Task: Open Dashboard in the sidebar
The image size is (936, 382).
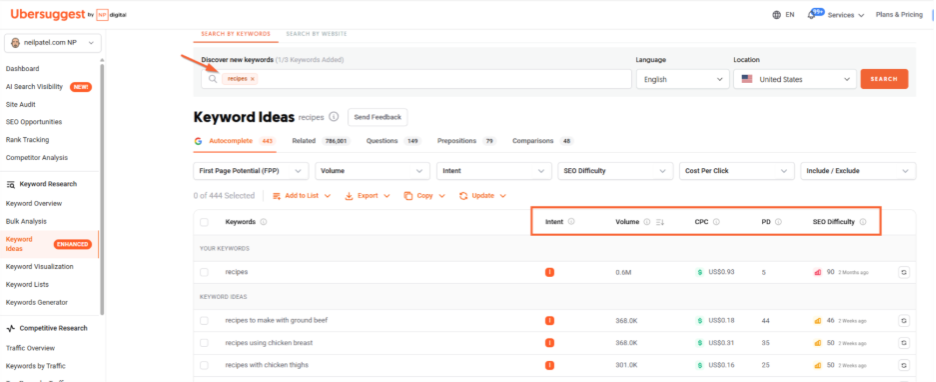Action: pos(23,69)
